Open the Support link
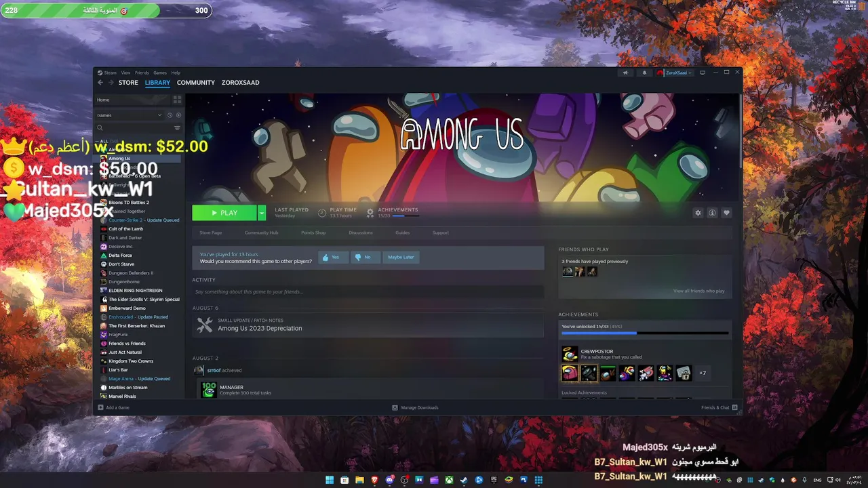The height and width of the screenshot is (488, 868). [x=441, y=232]
